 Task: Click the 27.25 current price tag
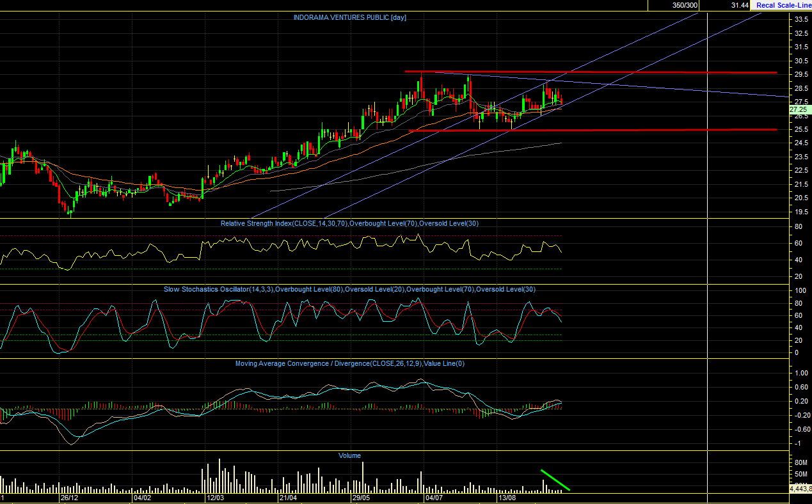click(800, 109)
